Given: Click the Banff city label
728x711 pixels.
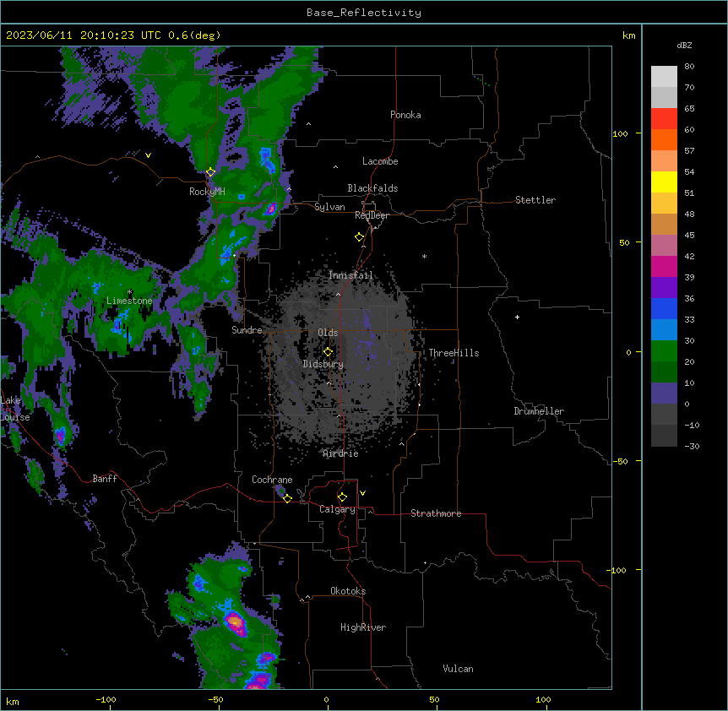Looking at the screenshot, I should [x=105, y=479].
